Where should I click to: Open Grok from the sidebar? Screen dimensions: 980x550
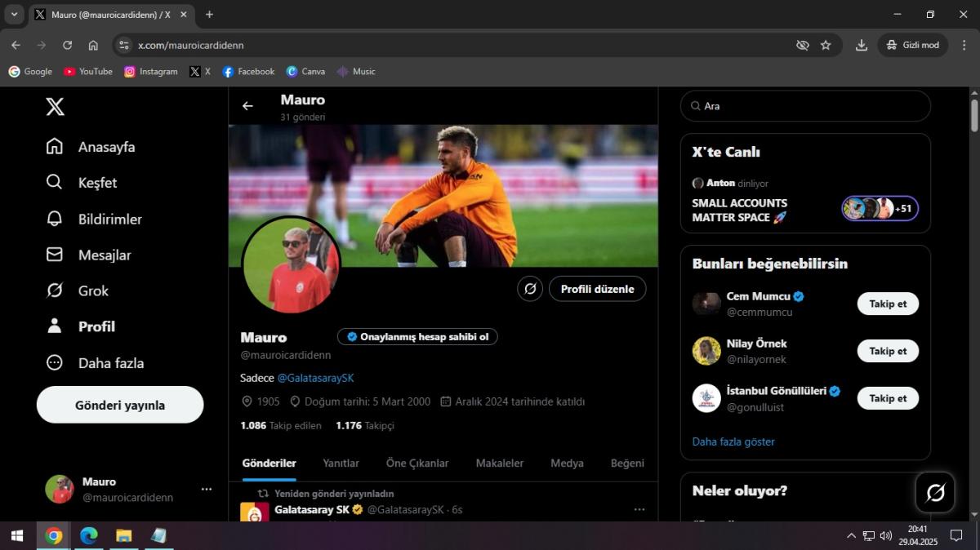pos(78,291)
